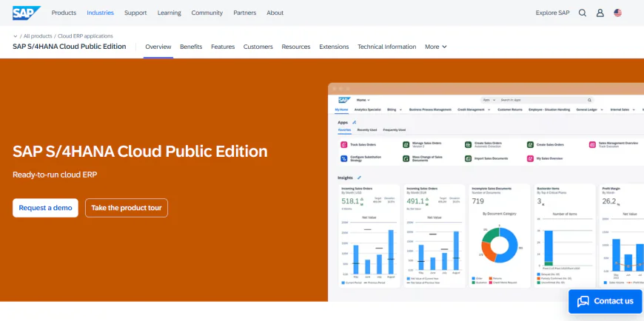Open the Partners menu
Image resolution: width=644 pixels, height=321 pixels.
(245, 13)
